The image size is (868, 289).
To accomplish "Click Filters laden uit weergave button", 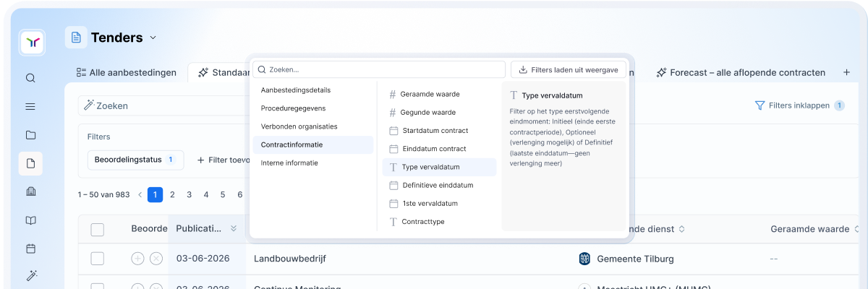I will 569,69.
